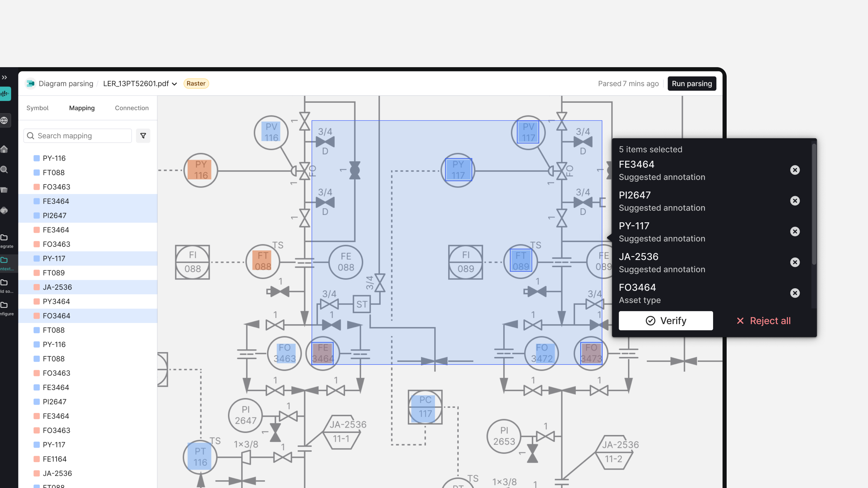Remove JA-2536 from the selection with its X icon
The width and height of the screenshot is (868, 488).
pyautogui.click(x=794, y=262)
